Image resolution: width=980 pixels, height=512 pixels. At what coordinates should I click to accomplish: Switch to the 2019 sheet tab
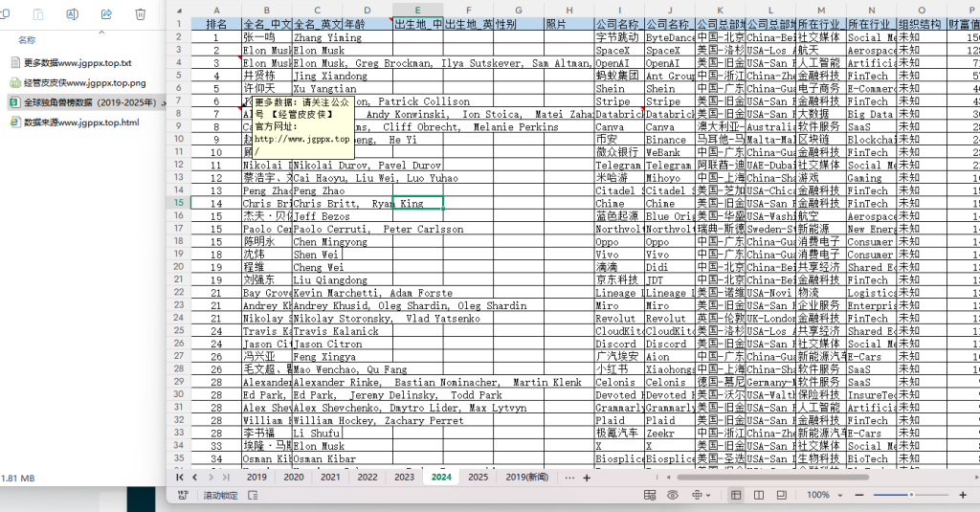tap(256, 477)
